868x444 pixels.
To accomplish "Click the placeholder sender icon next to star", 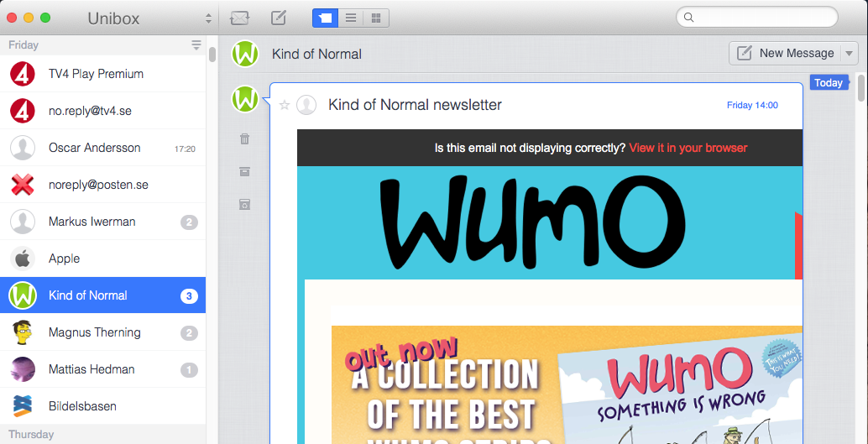I will coord(306,105).
